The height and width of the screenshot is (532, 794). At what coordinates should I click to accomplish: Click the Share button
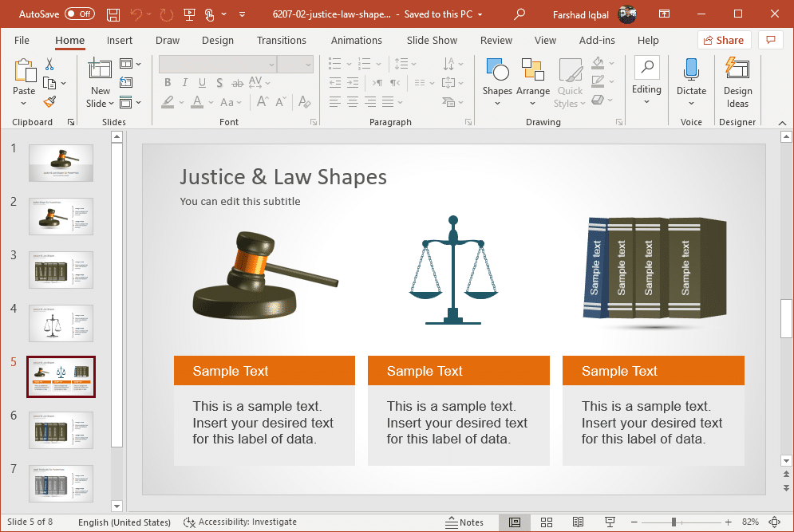(721, 41)
